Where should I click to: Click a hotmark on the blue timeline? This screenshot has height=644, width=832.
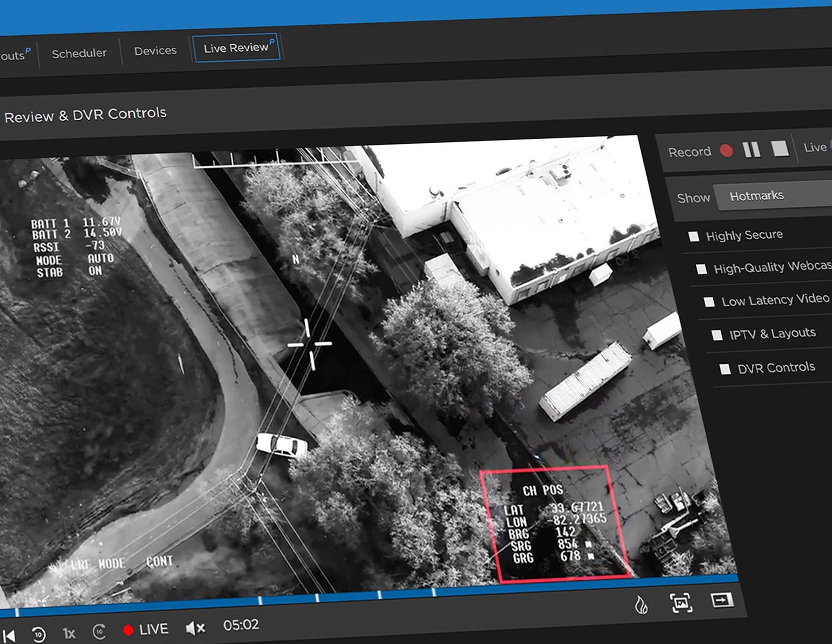317,598
